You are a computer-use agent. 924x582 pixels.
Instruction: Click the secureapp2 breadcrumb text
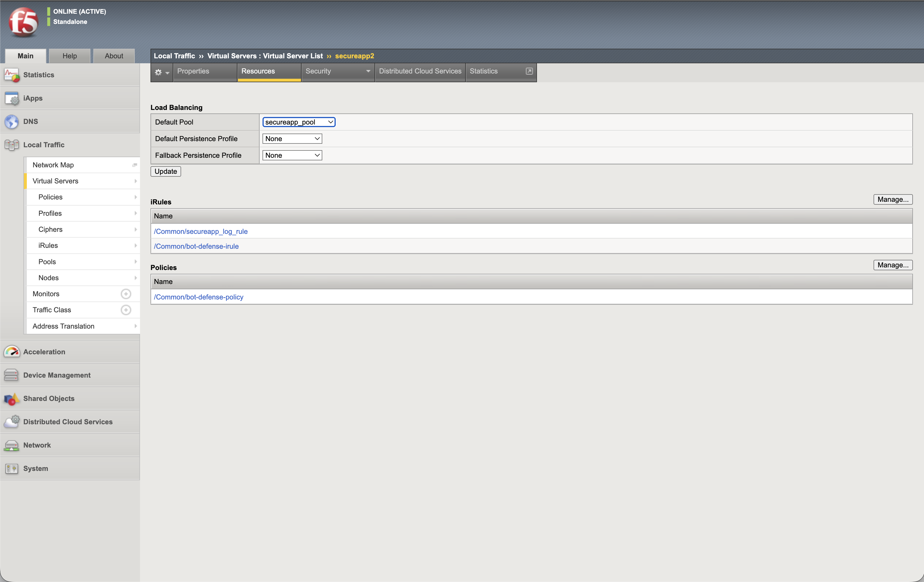tap(355, 56)
